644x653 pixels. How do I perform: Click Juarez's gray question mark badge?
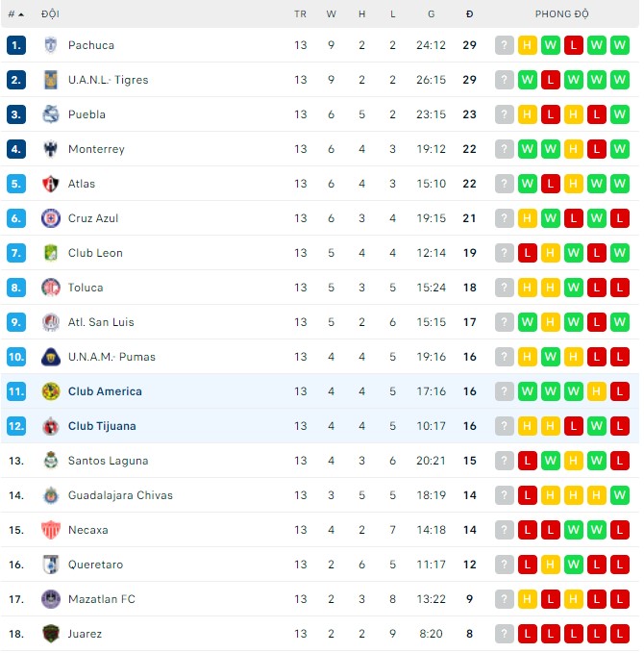[x=505, y=634]
